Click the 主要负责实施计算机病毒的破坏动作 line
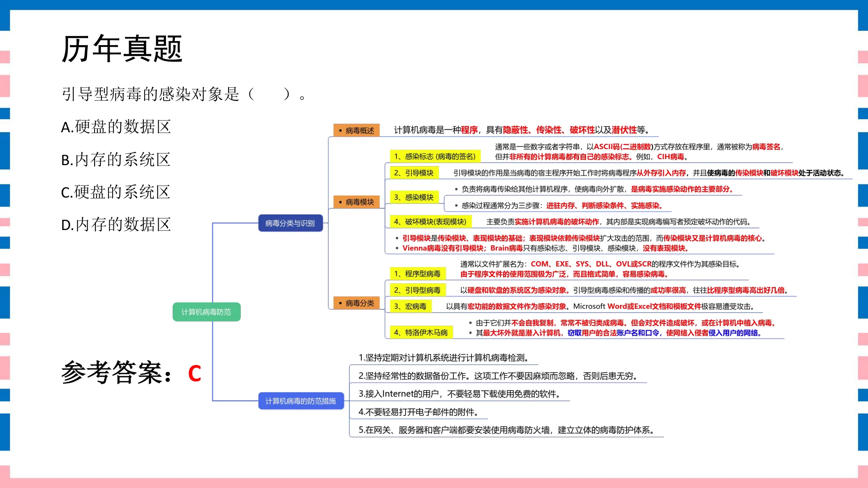The width and height of the screenshot is (868, 488). click(619, 222)
